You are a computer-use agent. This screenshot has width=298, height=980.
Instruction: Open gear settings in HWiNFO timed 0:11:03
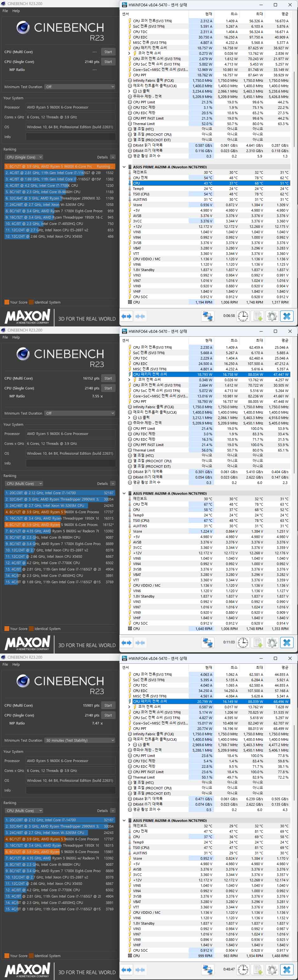point(272,642)
